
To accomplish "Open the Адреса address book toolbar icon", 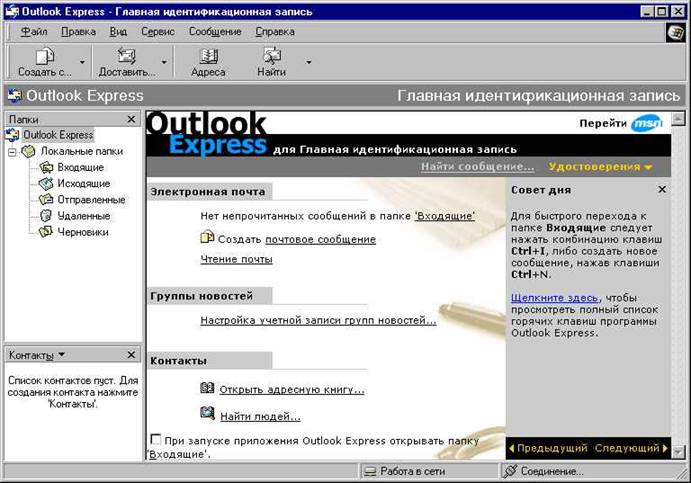I will coord(208,56).
